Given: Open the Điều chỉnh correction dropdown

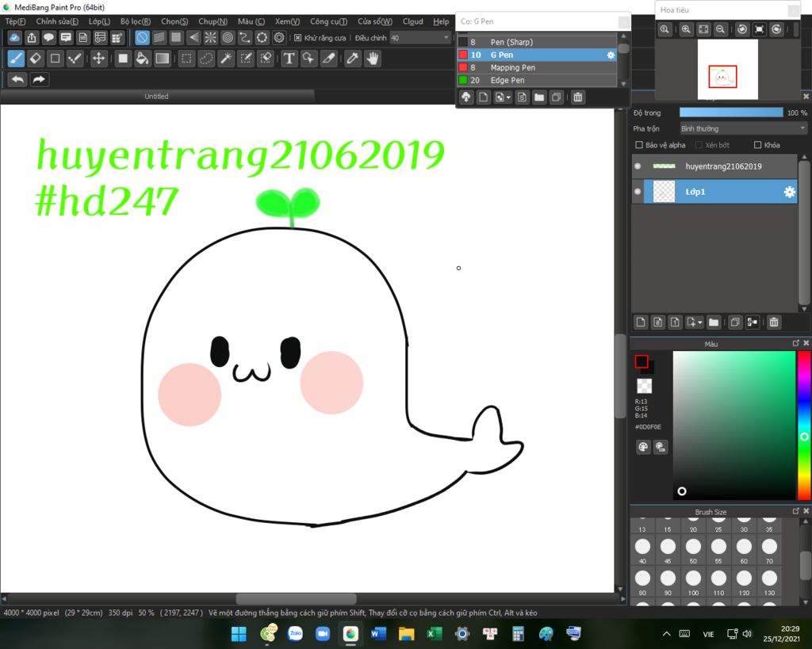Looking at the screenshot, I should pyautogui.click(x=420, y=38).
